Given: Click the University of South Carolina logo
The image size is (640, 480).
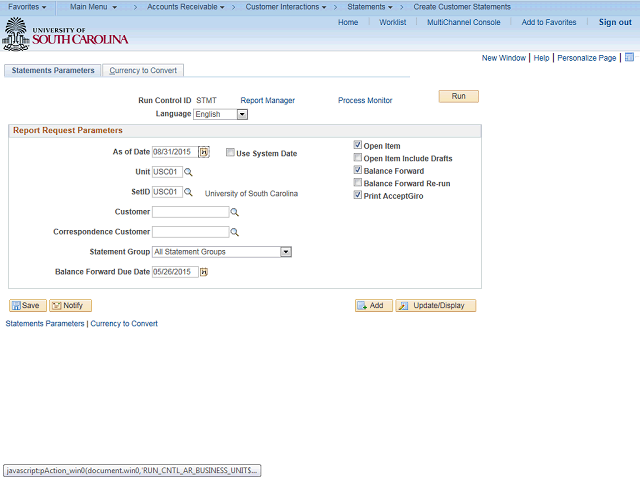Looking at the screenshot, I should tap(65, 34).
